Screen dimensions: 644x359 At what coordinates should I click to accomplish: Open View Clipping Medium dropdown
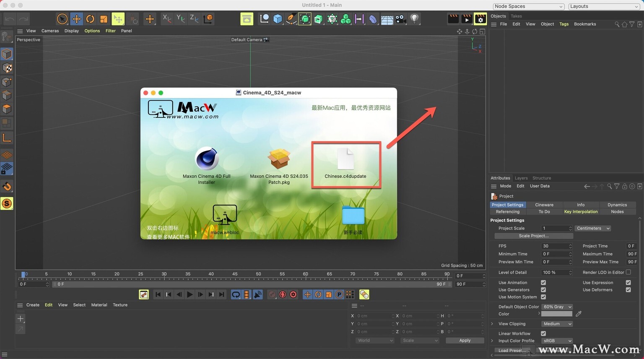click(x=557, y=324)
